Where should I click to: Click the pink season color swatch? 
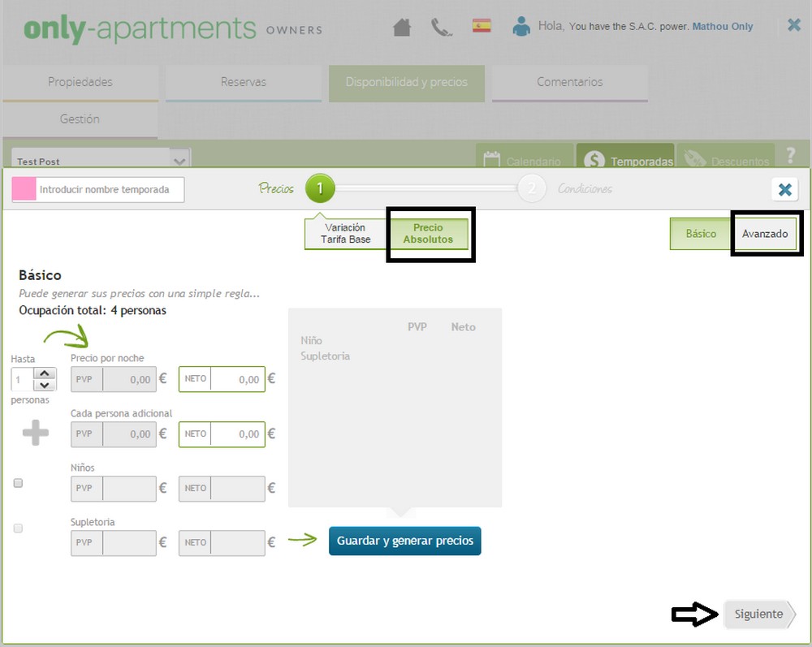tap(24, 190)
